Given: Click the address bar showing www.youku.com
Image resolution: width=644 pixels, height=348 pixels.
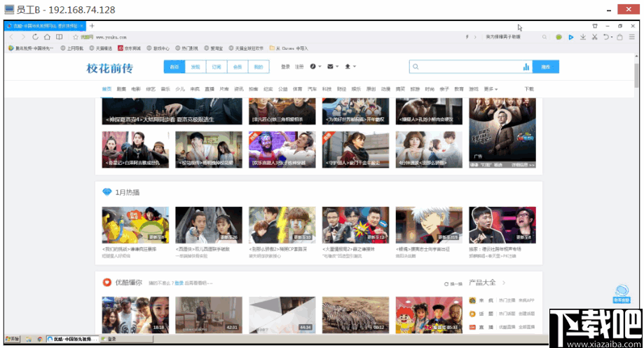Looking at the screenshot, I should pyautogui.click(x=267, y=37).
